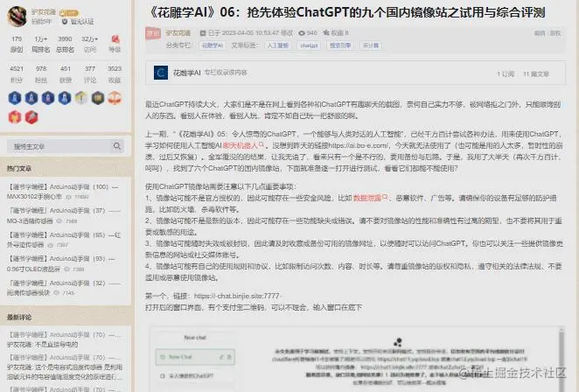579x392 pixels.
Task: Open the chatgpt article tag
Action: [x=309, y=45]
